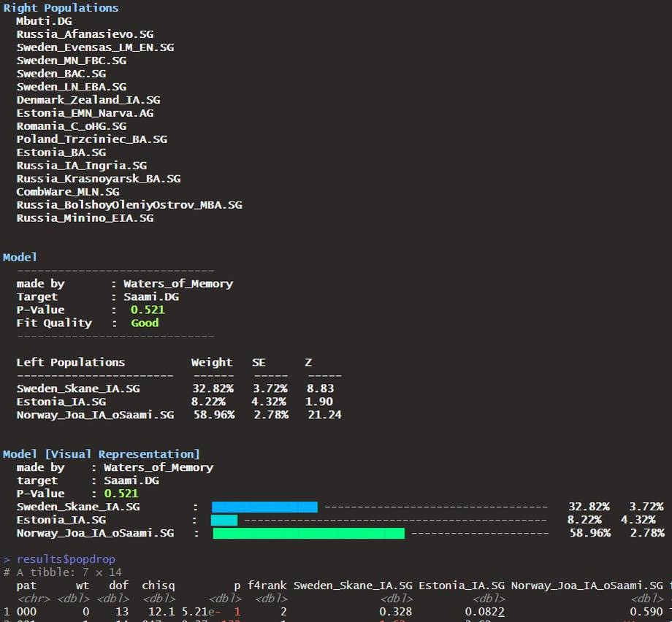Click the green Norway_Joa_IA_oSaami.SG bar
This screenshot has height=622, width=672.
point(308,533)
